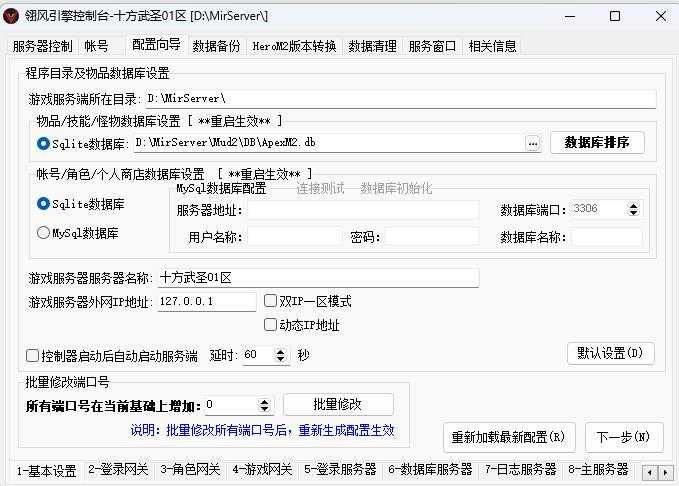Click the 批量修改 button

point(338,405)
